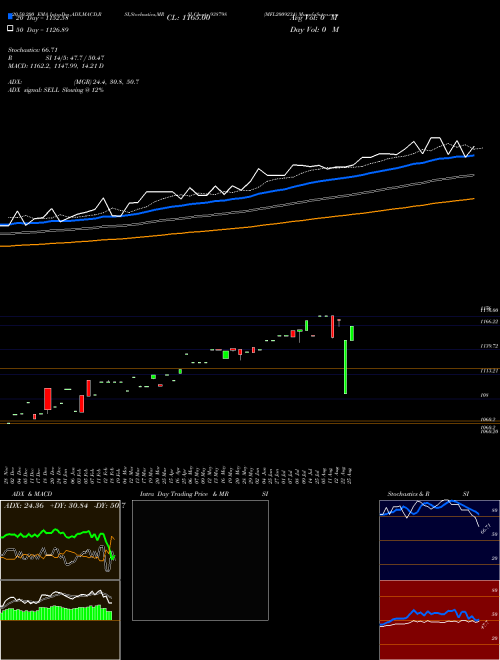Screen dimensions: 500x660
Task: Click the 'Avg Vol: 0 M' label
Action: (x=314, y=18)
